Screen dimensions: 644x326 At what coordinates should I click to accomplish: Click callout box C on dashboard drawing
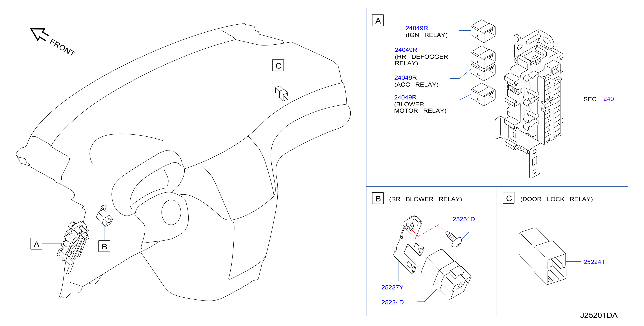(x=278, y=65)
